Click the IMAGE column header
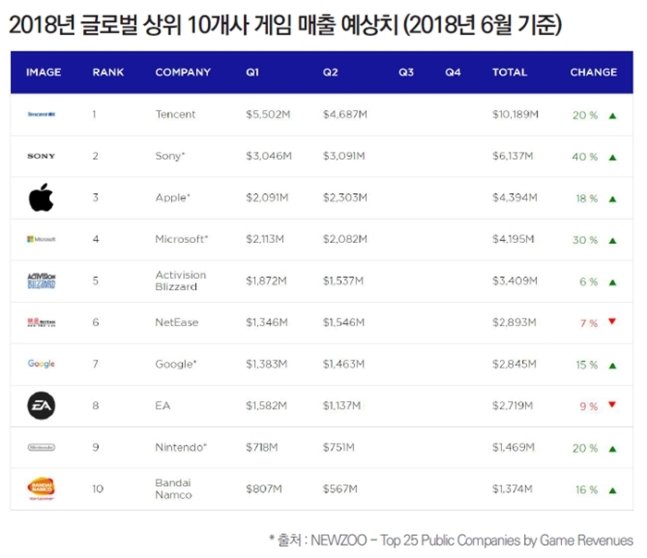647x558 pixels. (x=44, y=72)
